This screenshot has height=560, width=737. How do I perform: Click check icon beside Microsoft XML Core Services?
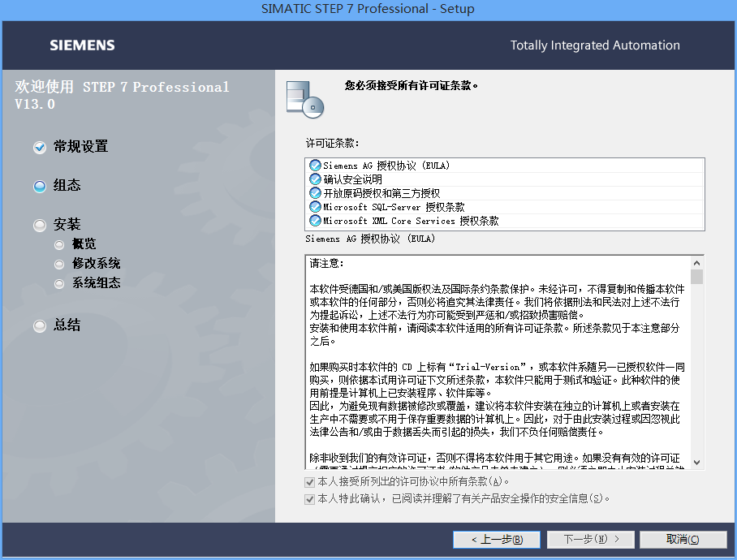[315, 220]
